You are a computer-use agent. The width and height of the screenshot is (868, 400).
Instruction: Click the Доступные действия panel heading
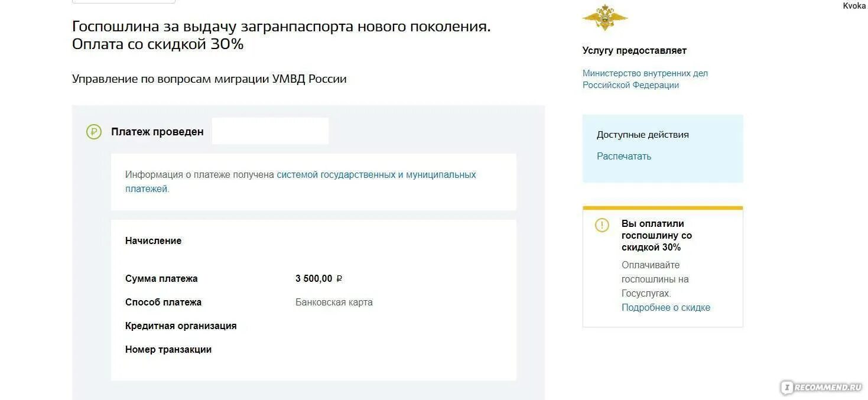coord(643,134)
